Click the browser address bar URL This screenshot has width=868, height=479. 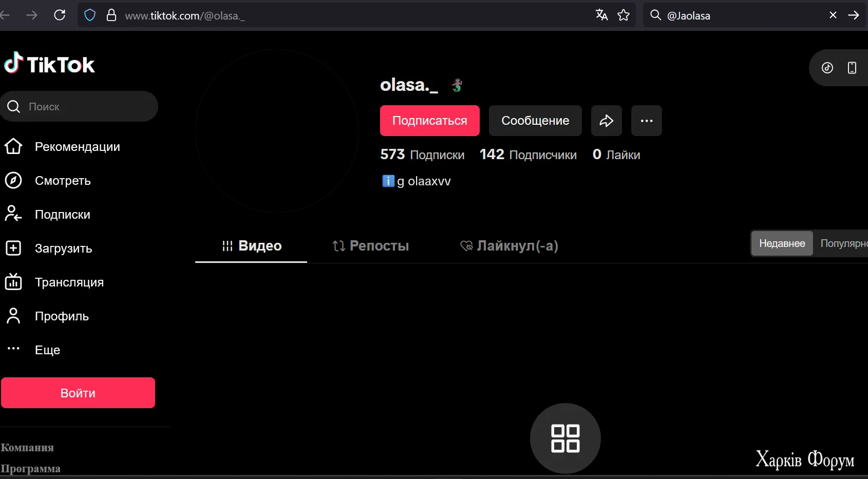coord(185,16)
